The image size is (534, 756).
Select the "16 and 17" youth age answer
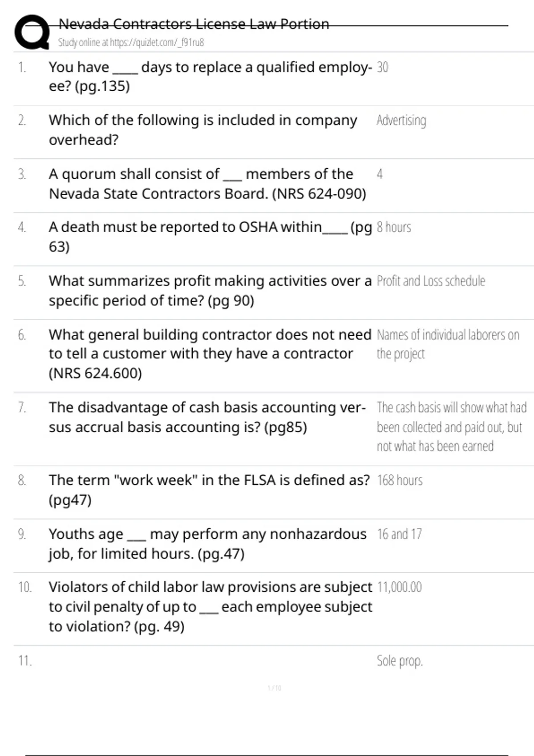tap(400, 534)
